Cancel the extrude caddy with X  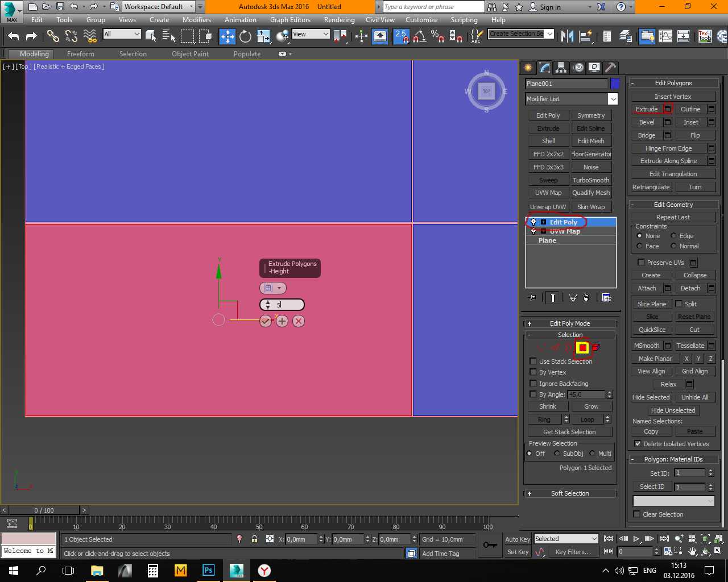pos(299,321)
